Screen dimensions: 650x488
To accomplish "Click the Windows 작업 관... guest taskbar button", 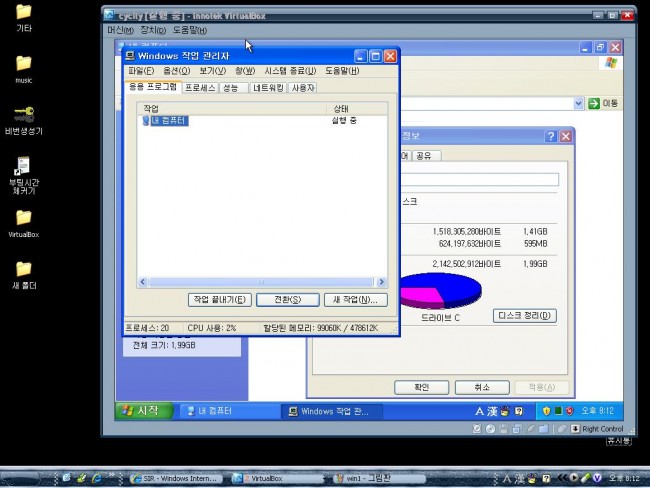I will pos(332,411).
